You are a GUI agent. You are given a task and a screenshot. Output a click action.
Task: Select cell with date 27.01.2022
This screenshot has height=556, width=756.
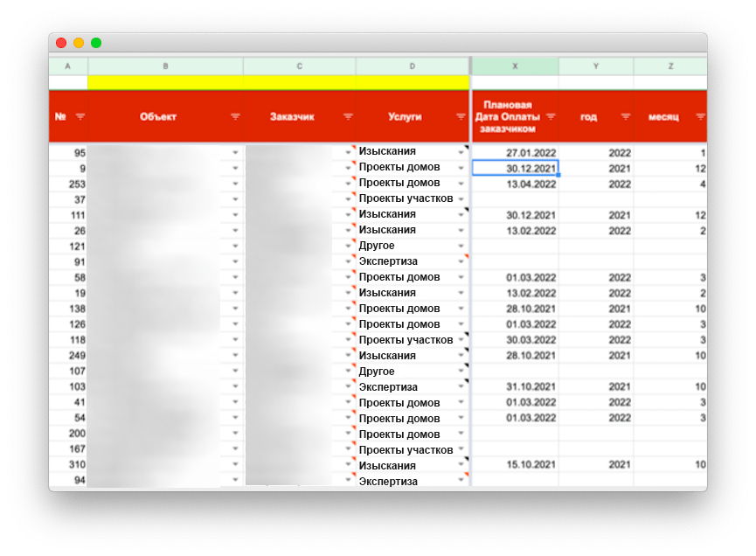point(515,152)
